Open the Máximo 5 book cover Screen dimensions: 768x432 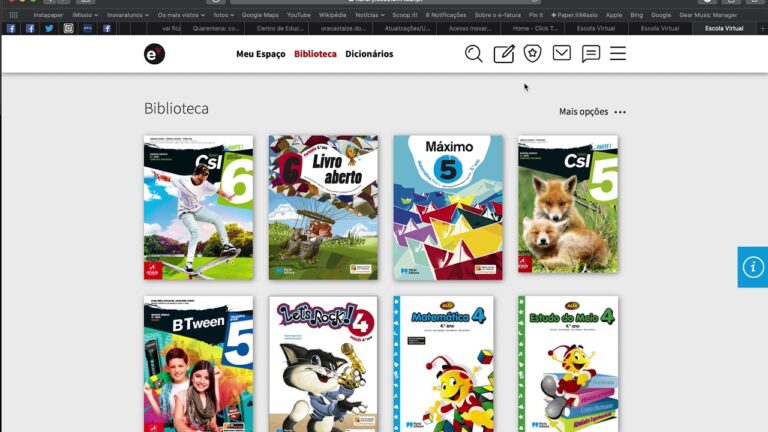pos(448,208)
